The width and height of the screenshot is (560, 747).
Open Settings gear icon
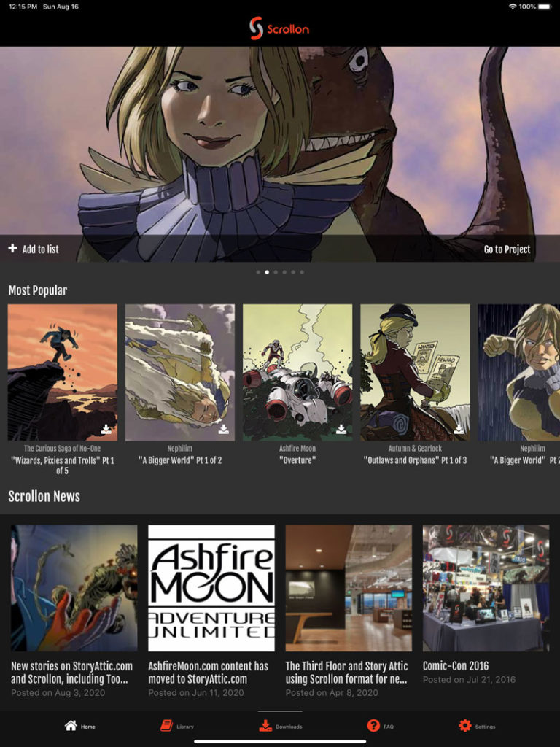[x=464, y=726]
